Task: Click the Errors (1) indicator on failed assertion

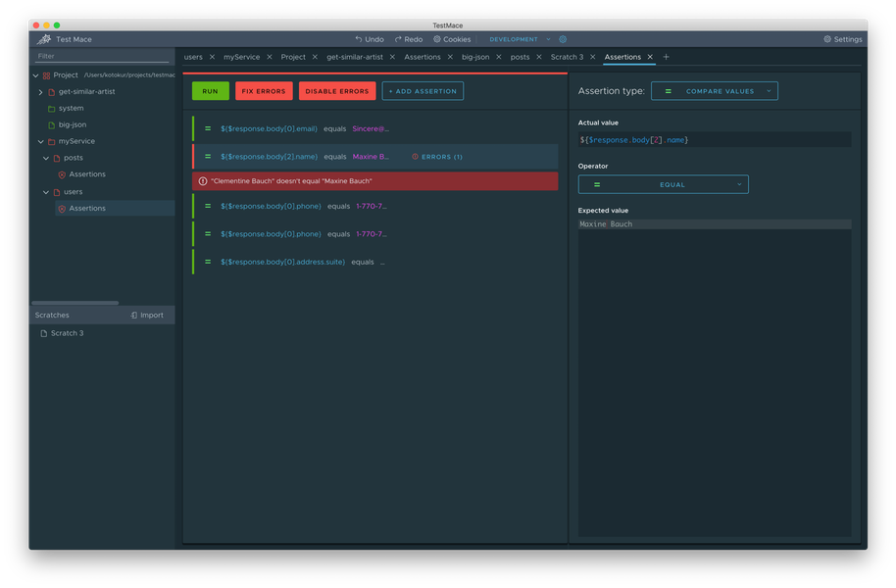Action: pos(436,157)
